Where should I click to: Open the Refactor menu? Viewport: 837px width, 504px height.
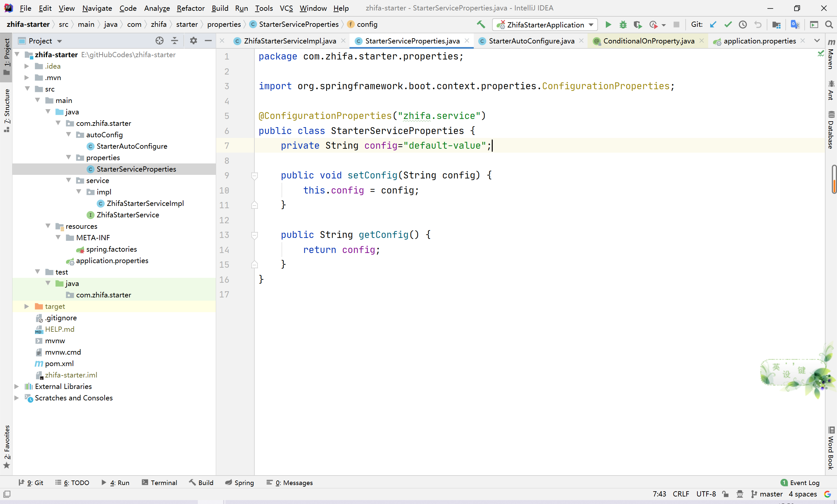(190, 8)
